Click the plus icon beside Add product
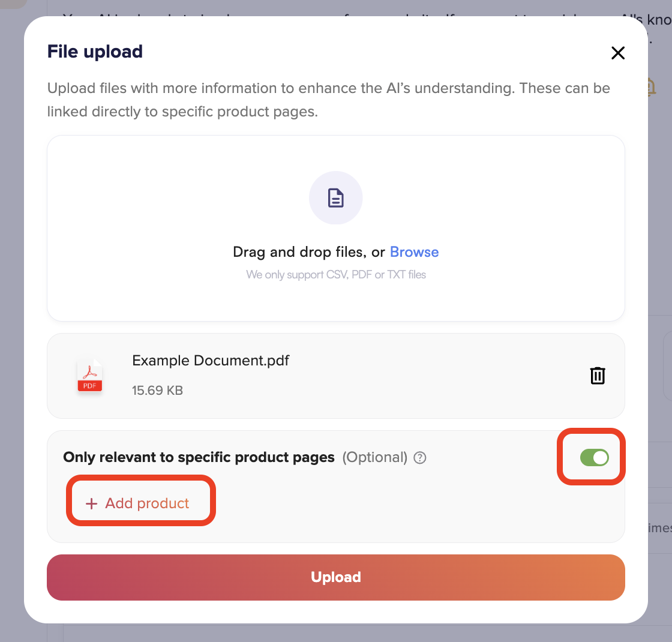Screen dimensions: 672x642 click(91, 503)
